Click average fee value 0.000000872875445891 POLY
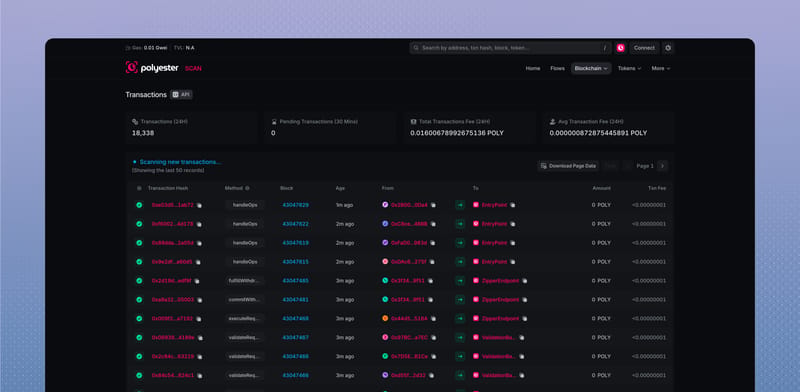This screenshot has width=800, height=392. [598, 133]
